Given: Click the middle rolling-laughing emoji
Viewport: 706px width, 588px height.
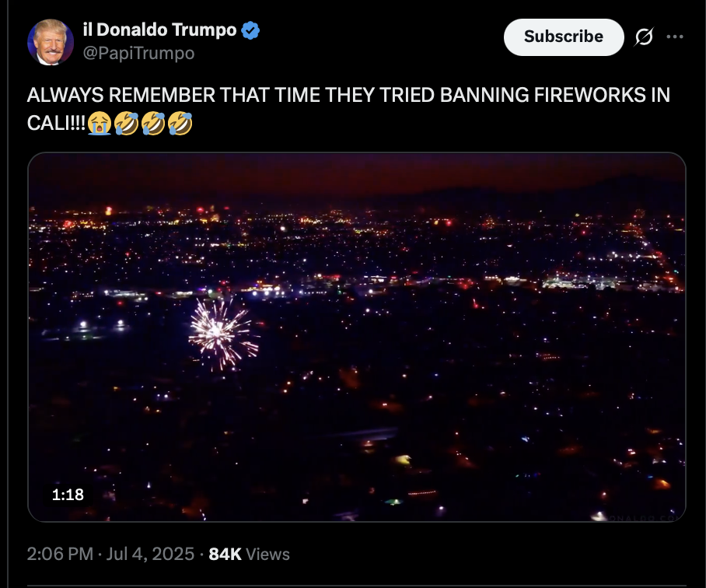Looking at the screenshot, I should tap(153, 123).
